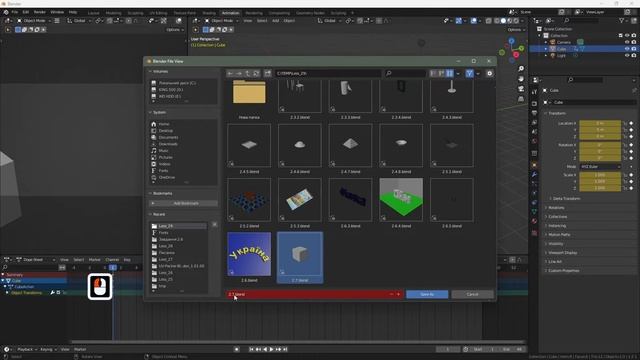640x360 pixels.
Task: Go forward to next folder in file browser
Action: tap(239, 73)
